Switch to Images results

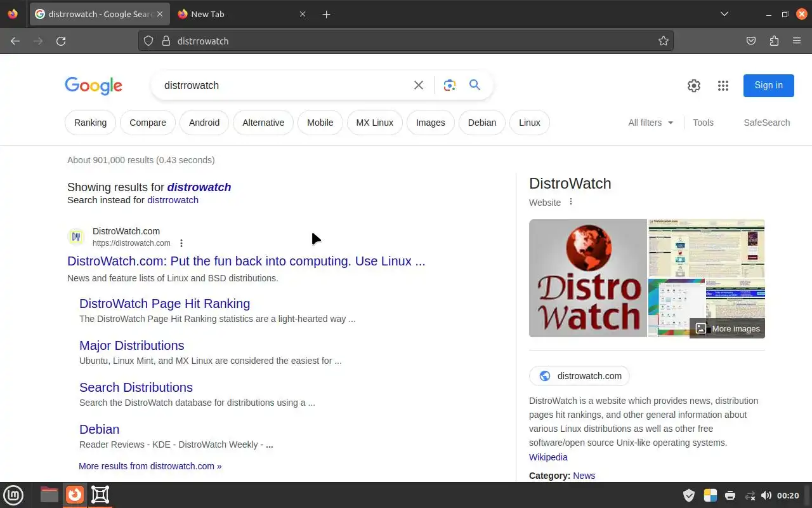coord(431,123)
